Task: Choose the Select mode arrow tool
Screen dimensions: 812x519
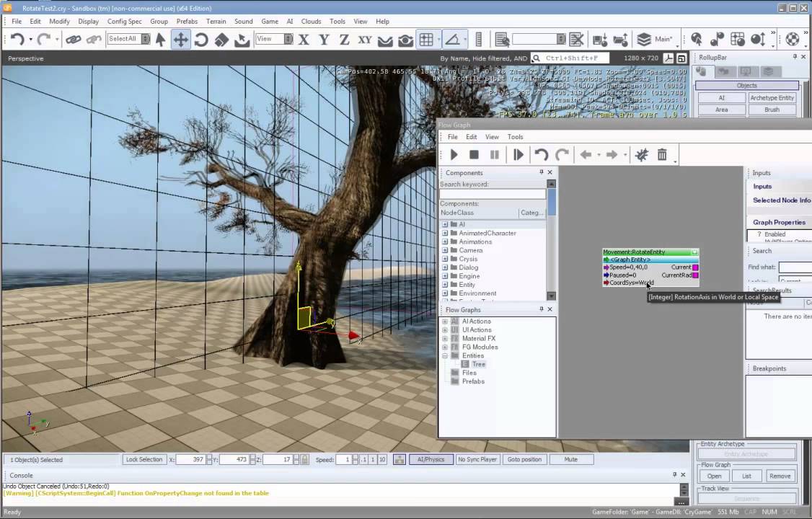Action: pos(161,40)
